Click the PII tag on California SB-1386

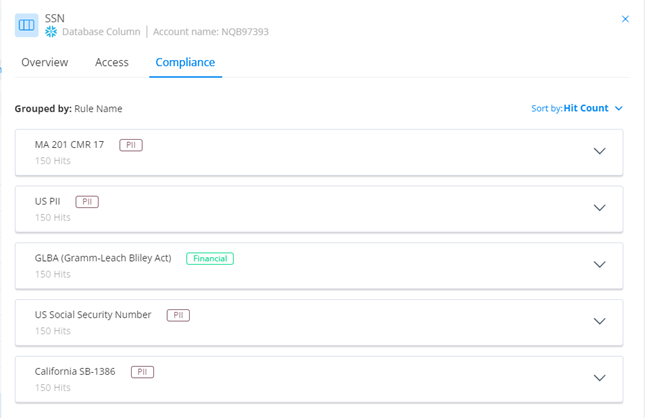coord(142,372)
